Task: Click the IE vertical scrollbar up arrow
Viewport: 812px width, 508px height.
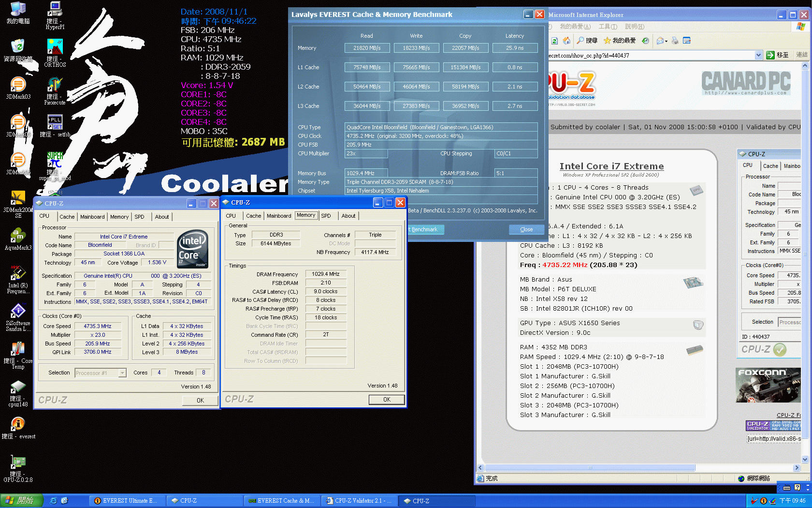Action: [x=805, y=65]
